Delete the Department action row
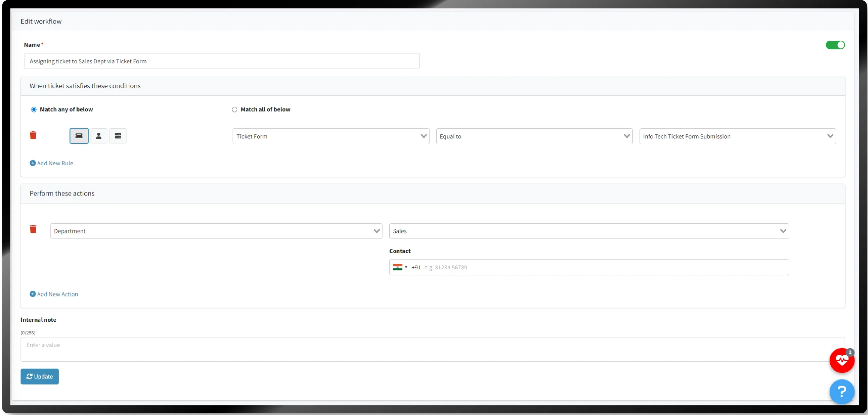The image size is (868, 415). tap(33, 229)
